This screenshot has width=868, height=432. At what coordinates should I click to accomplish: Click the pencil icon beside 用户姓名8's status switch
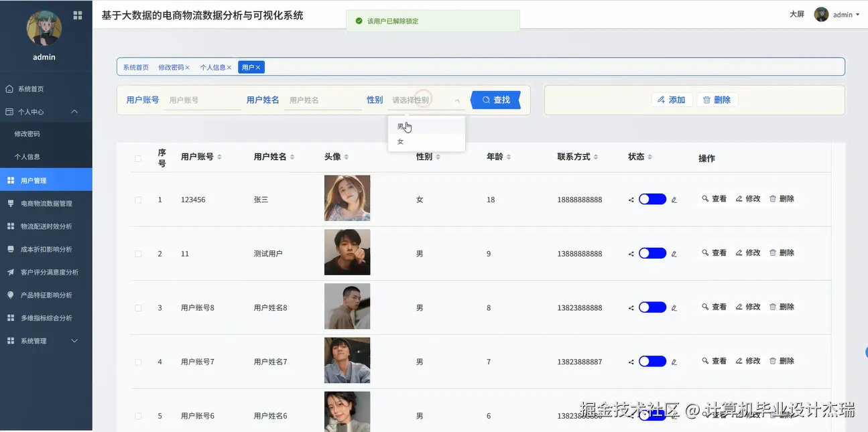click(x=674, y=307)
